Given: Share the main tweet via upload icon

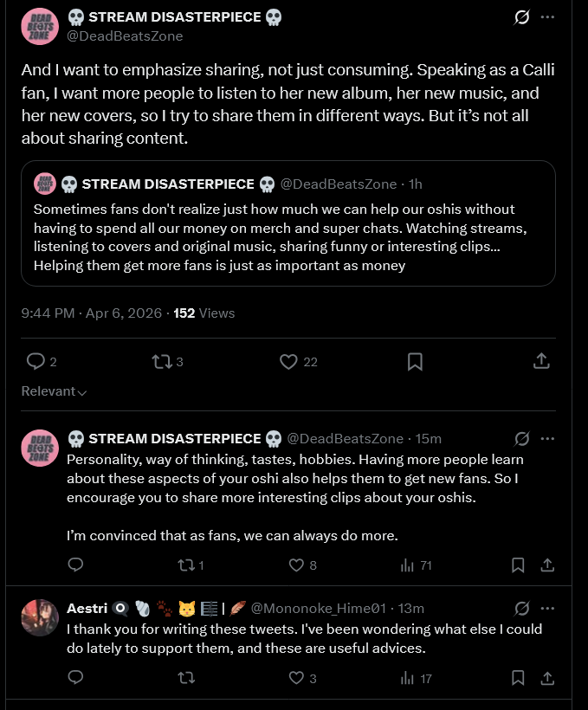Looking at the screenshot, I should click(541, 361).
